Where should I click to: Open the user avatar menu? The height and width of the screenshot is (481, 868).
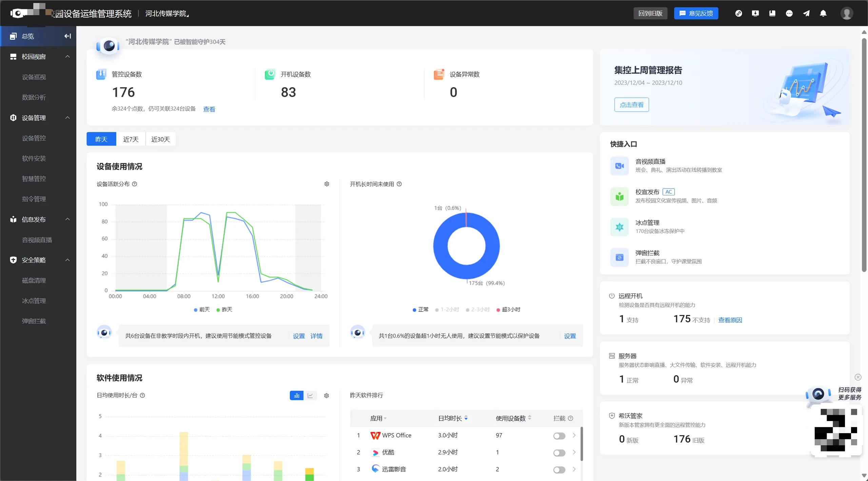click(847, 13)
